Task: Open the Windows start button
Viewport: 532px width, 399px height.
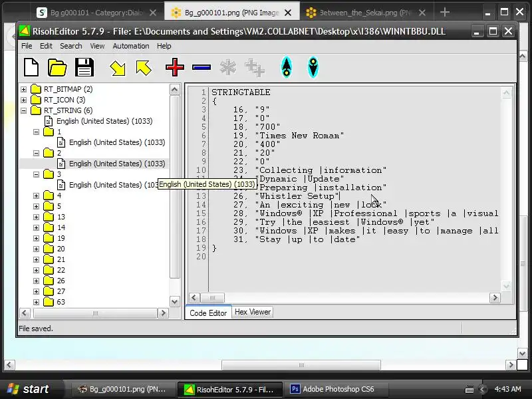Action: 31,389
